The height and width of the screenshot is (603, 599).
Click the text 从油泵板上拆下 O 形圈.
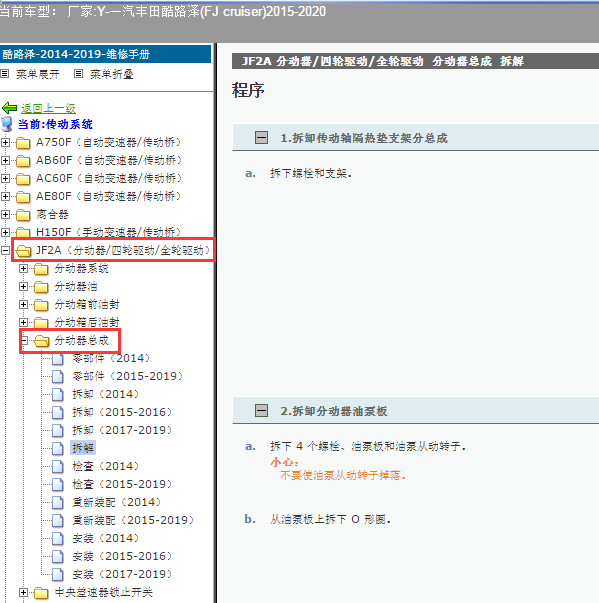click(x=330, y=520)
